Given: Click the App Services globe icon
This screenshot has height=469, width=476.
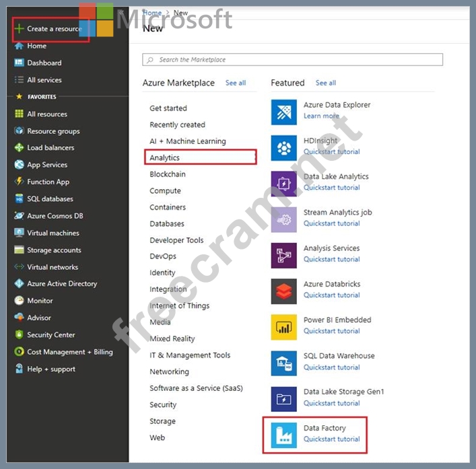Looking at the screenshot, I should tap(19, 164).
